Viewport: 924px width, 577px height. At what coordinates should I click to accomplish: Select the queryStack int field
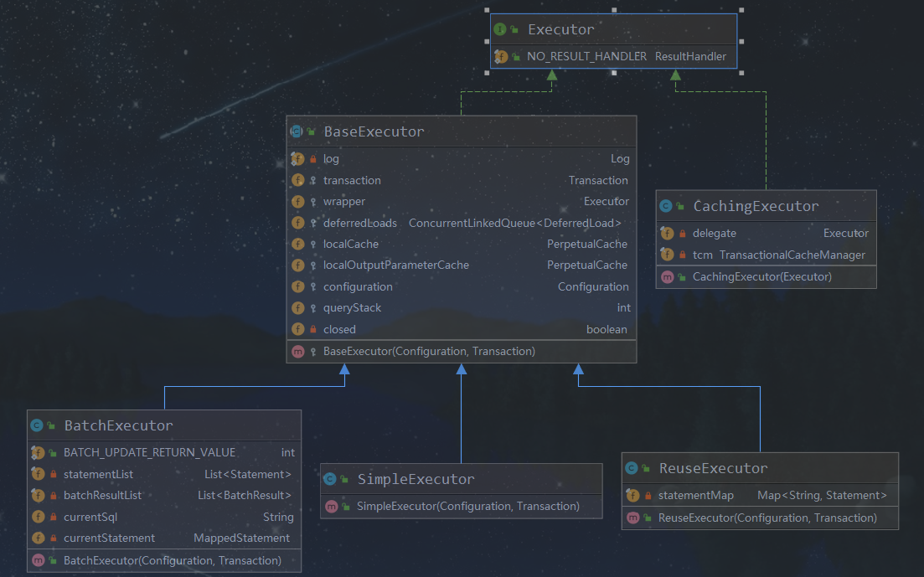point(352,307)
